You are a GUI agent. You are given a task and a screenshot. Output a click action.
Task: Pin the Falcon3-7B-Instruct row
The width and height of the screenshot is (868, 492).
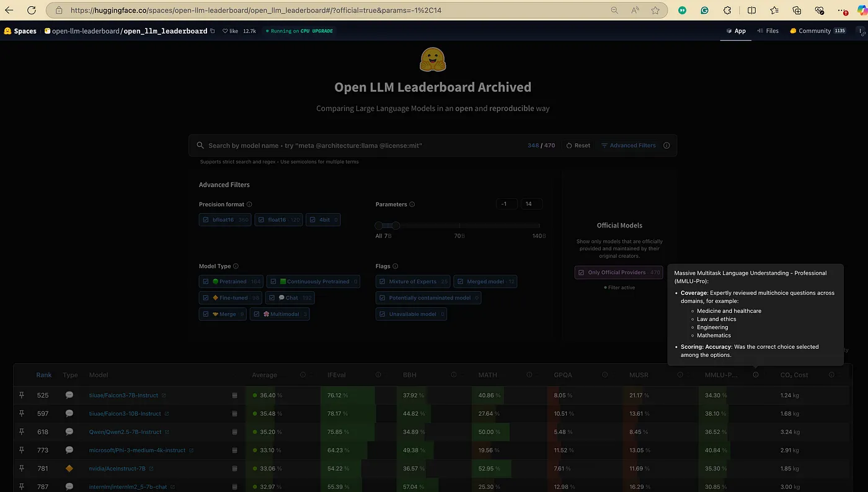pos(21,395)
